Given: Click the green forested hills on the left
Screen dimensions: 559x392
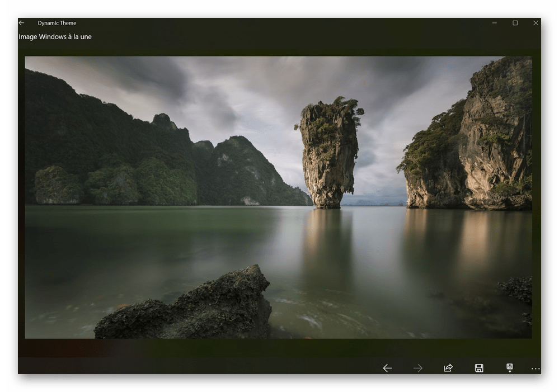Looking at the screenshot, I should (x=112, y=157).
